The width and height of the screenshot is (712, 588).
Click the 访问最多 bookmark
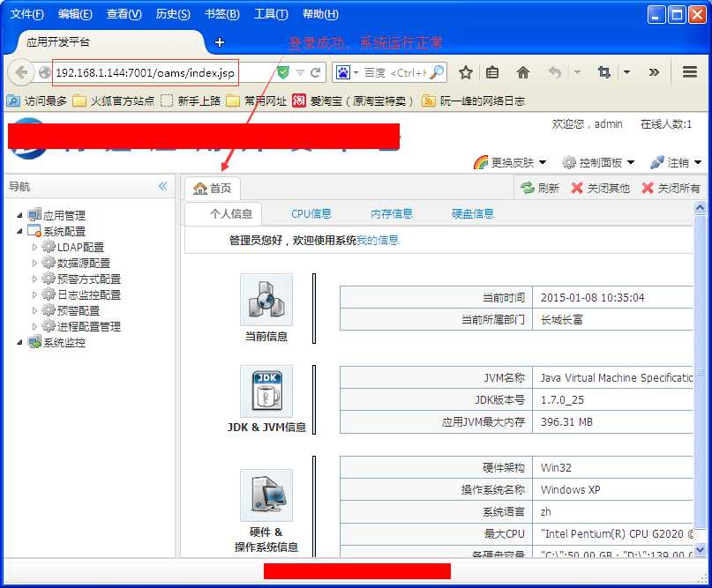[x=37, y=100]
